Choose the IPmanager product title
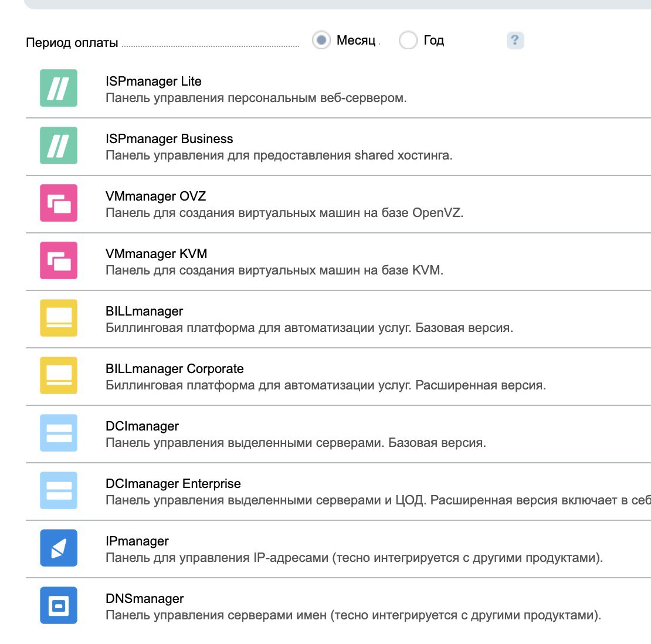This screenshot has width=651, height=644. 137,541
